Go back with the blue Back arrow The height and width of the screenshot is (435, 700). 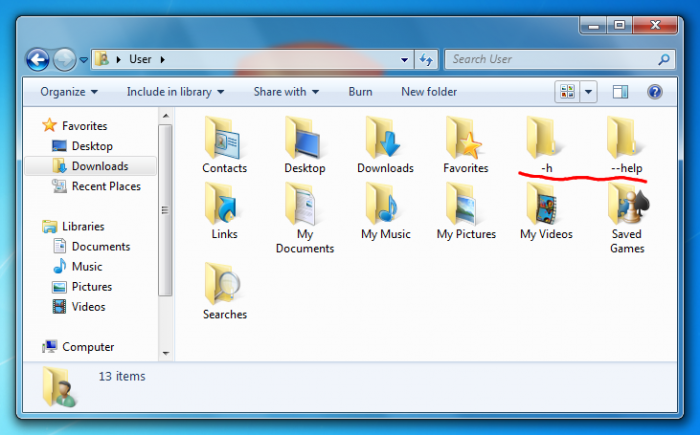click(x=38, y=59)
